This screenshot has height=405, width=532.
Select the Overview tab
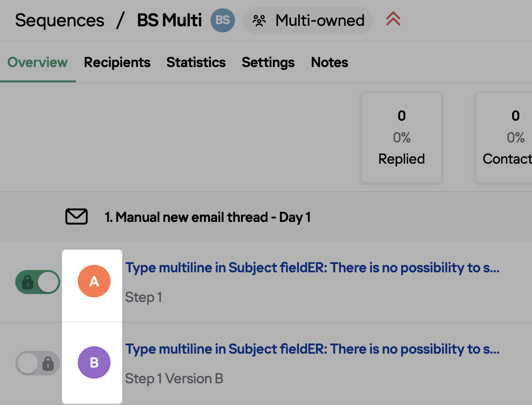point(37,62)
